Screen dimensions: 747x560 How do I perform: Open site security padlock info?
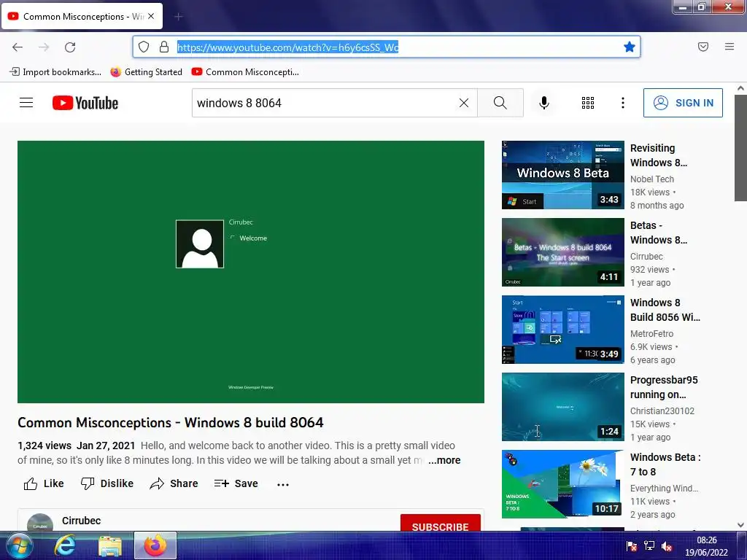click(x=164, y=47)
